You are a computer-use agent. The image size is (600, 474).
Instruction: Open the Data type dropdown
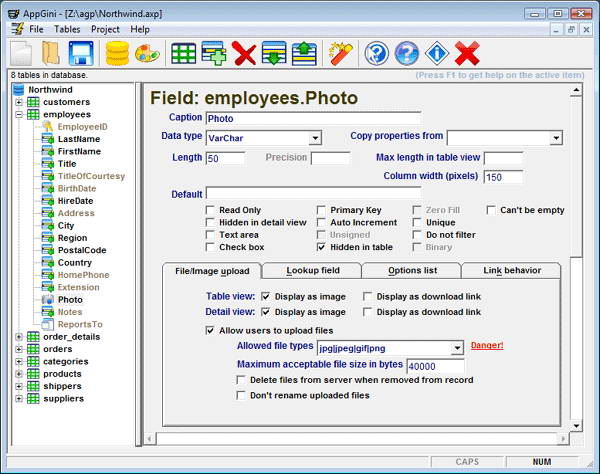pos(315,138)
